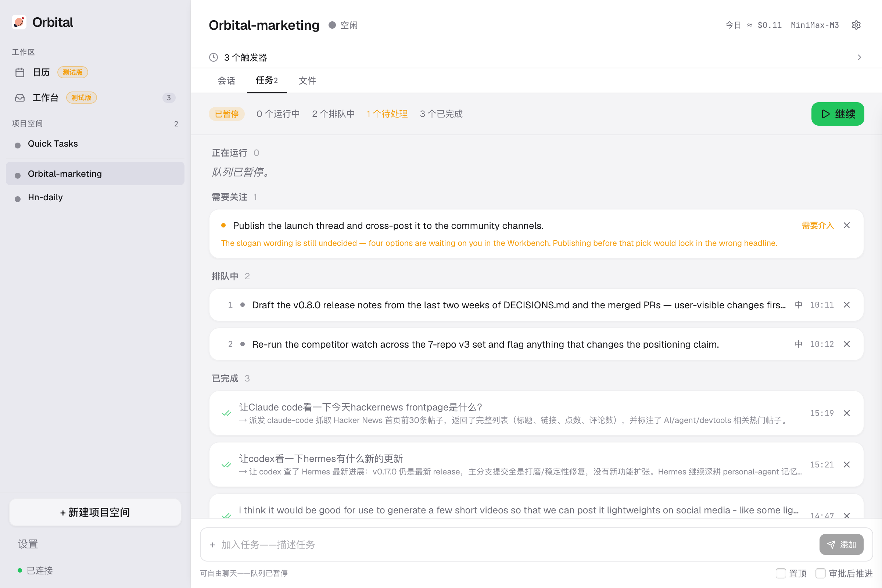Click priority 中 on Draft release notes task
Viewport: 882px width, 588px height.
(799, 305)
